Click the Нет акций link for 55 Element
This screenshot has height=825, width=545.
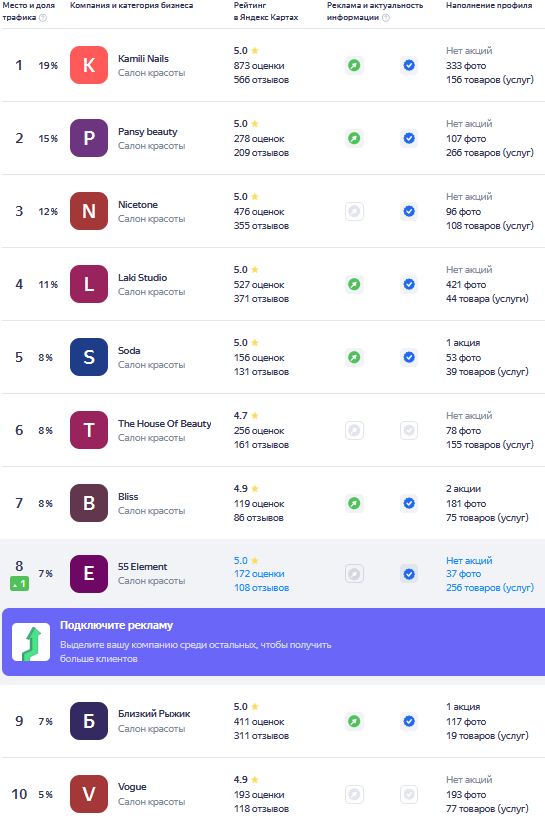click(469, 560)
